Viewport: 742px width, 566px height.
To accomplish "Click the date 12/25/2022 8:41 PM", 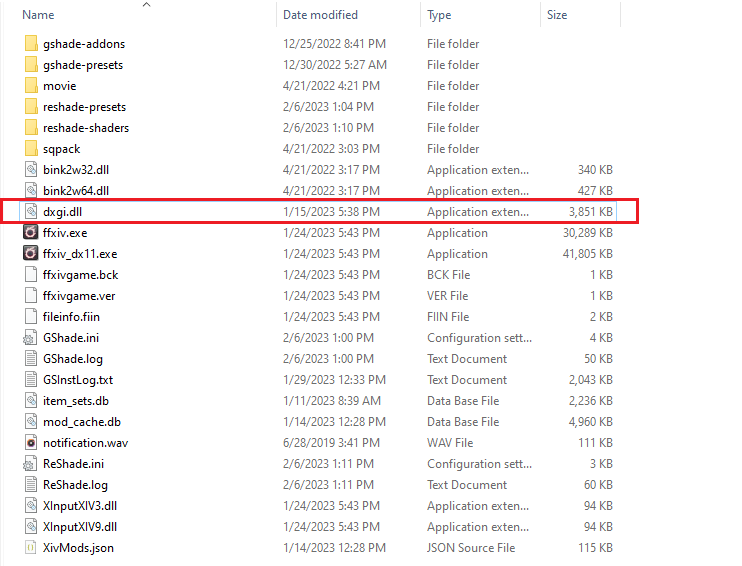I will 335,44.
